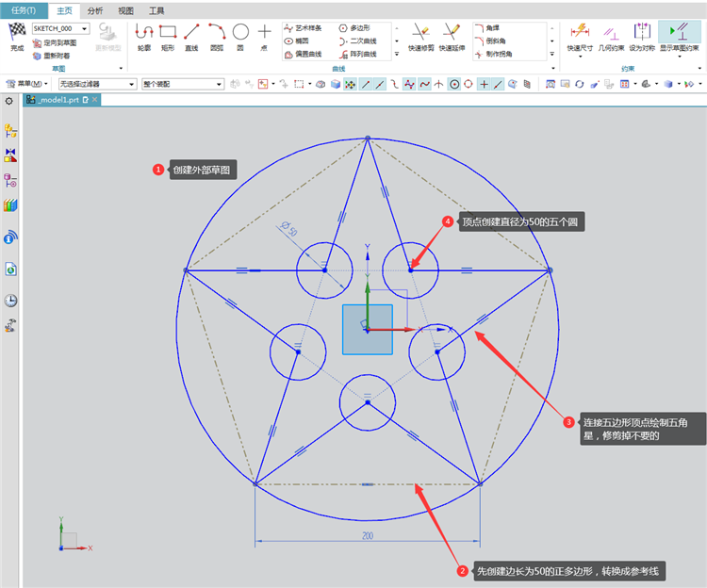Viewport: 707px width, 588px height.
Task: Open the History clock sidebar icon
Action: (x=10, y=301)
